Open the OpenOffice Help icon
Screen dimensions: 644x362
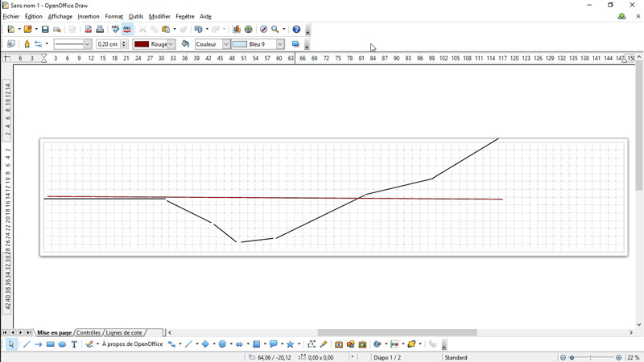tap(296, 30)
